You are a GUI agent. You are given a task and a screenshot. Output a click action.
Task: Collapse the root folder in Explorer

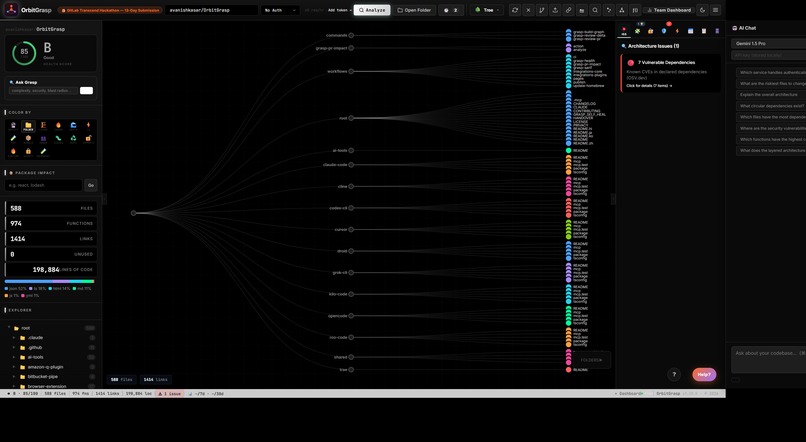point(9,328)
